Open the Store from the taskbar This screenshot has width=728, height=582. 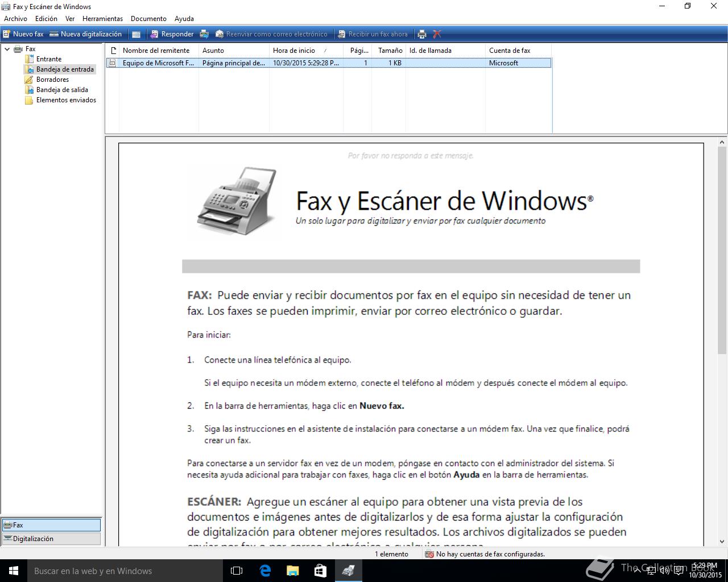click(x=320, y=571)
